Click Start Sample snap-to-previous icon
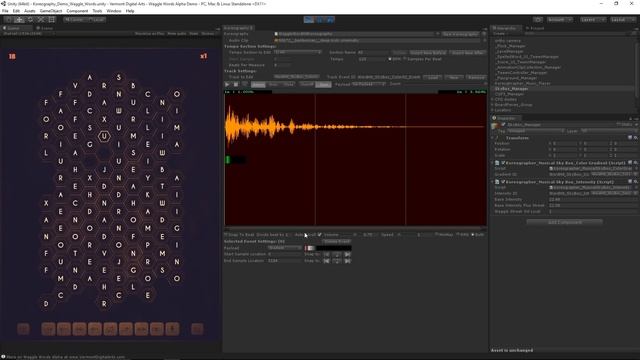Image resolution: width=640 pixels, height=360 pixels. pyautogui.click(x=327, y=254)
